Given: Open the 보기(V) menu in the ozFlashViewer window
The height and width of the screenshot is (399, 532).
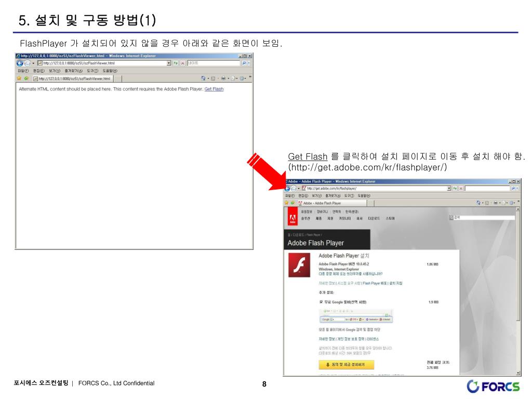Looking at the screenshot, I should pyautogui.click(x=54, y=71).
